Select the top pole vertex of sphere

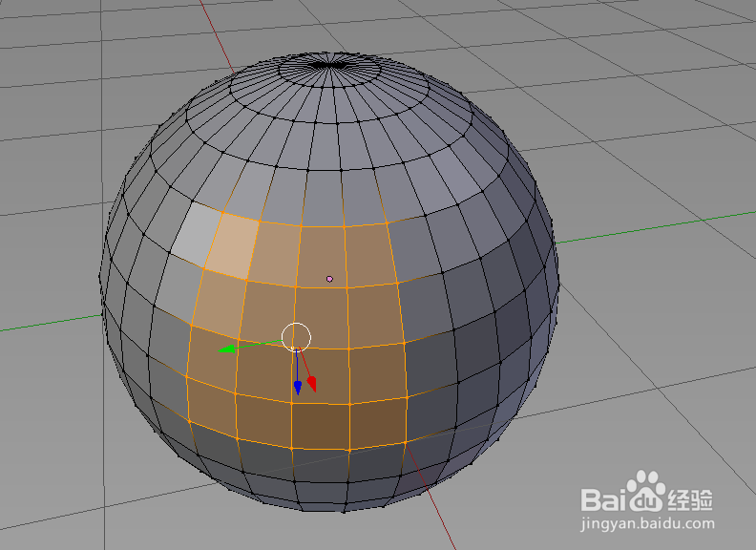pyautogui.click(x=329, y=65)
